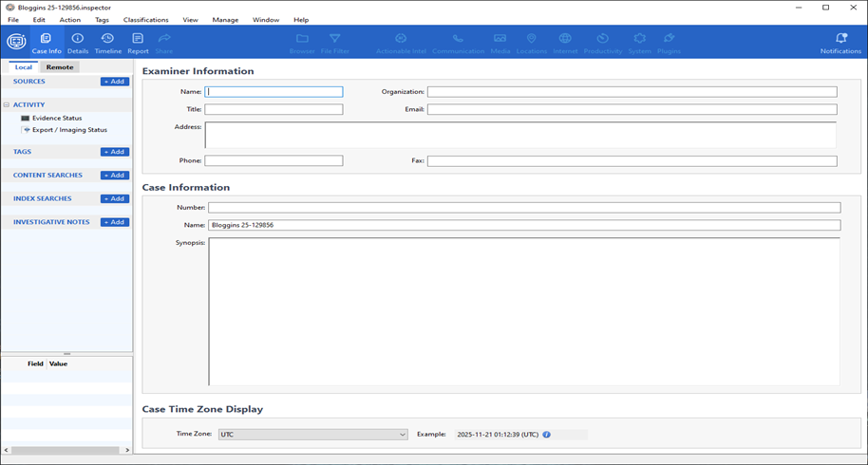Click the examiner Organization field
The image size is (868, 465).
click(x=632, y=92)
